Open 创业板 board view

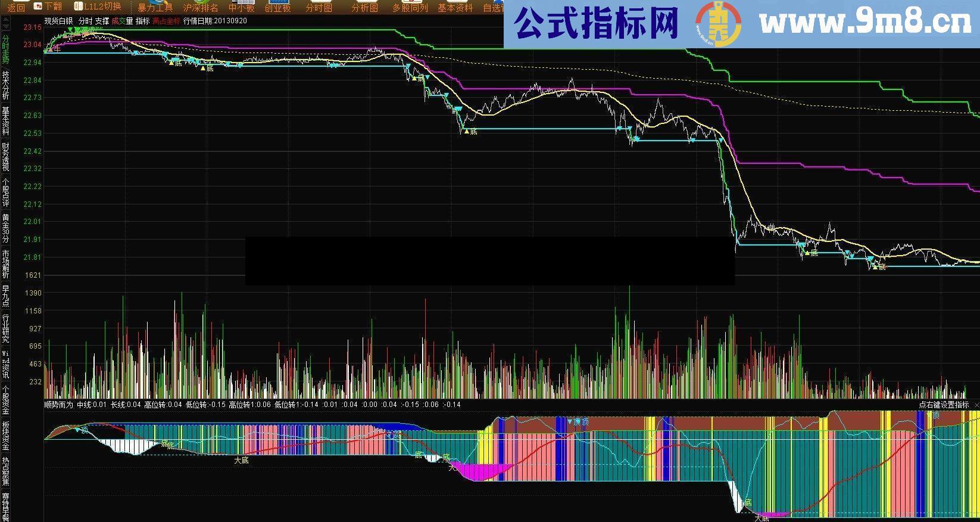point(277,8)
